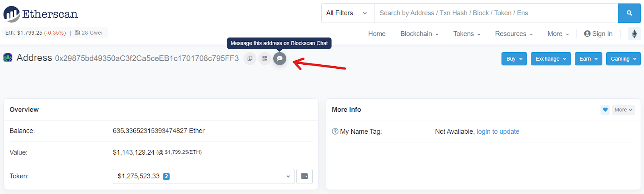
Task: Open the wallet icon next to Token
Action: 304,176
